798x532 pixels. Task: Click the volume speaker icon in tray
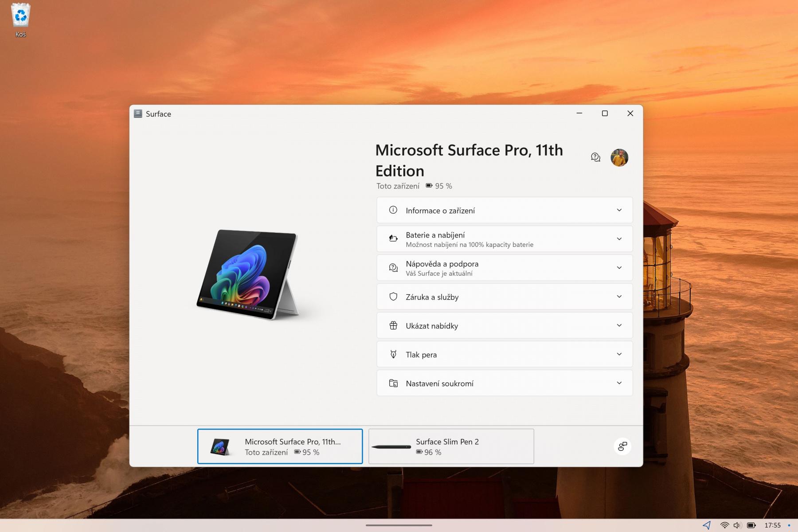tap(737, 525)
